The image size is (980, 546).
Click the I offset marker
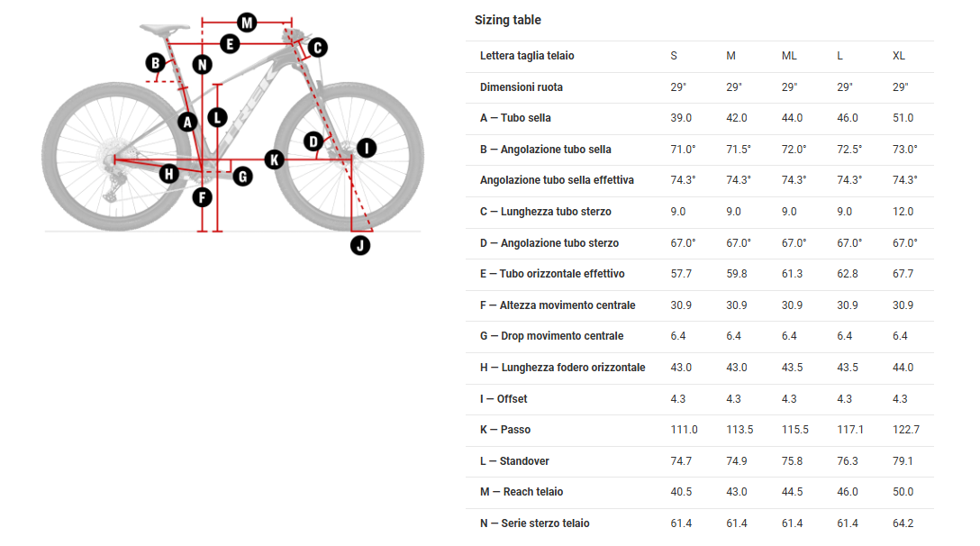coord(365,148)
